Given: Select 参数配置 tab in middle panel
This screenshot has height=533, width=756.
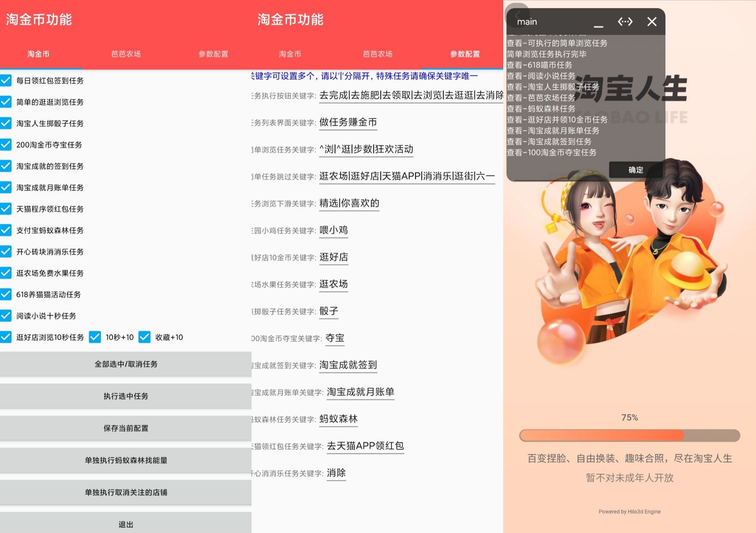Looking at the screenshot, I should 465,54.
